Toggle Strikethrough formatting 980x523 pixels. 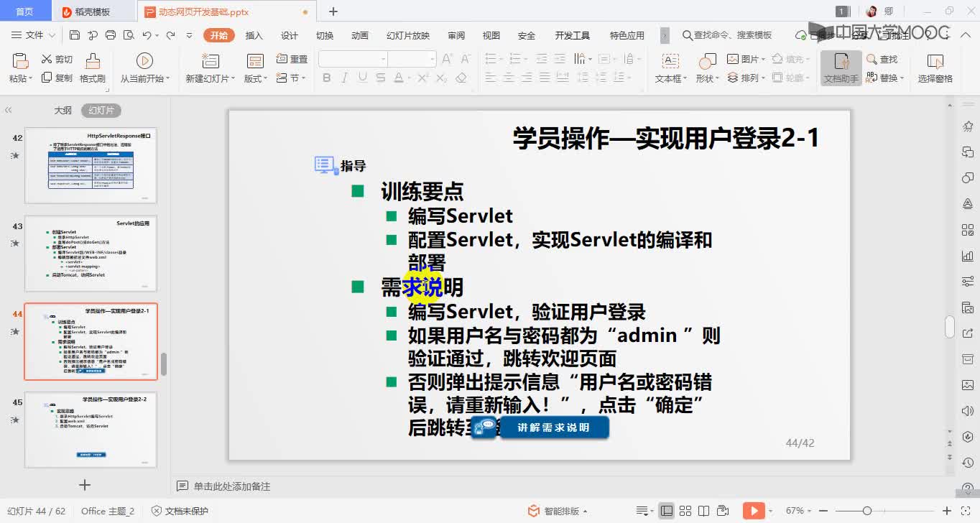pyautogui.click(x=380, y=78)
